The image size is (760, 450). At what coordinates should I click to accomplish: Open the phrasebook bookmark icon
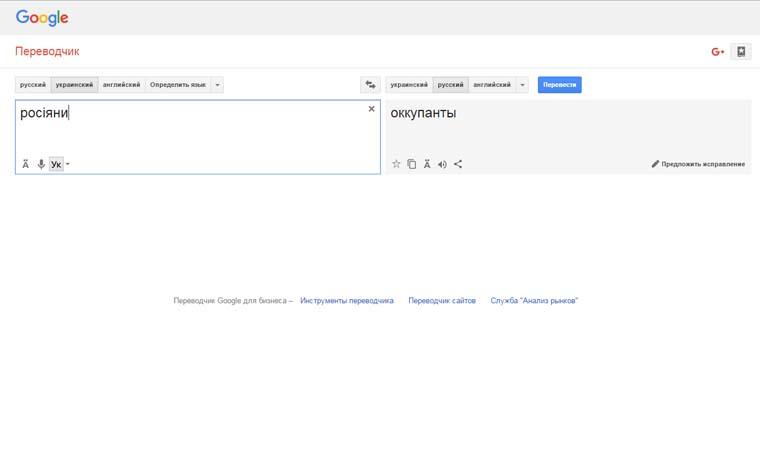coord(741,51)
